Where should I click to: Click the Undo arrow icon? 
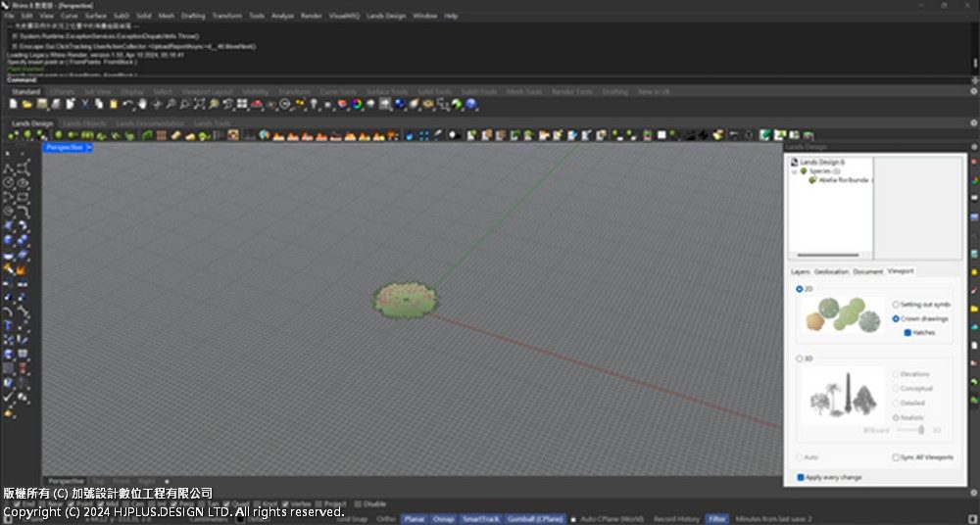point(127,105)
